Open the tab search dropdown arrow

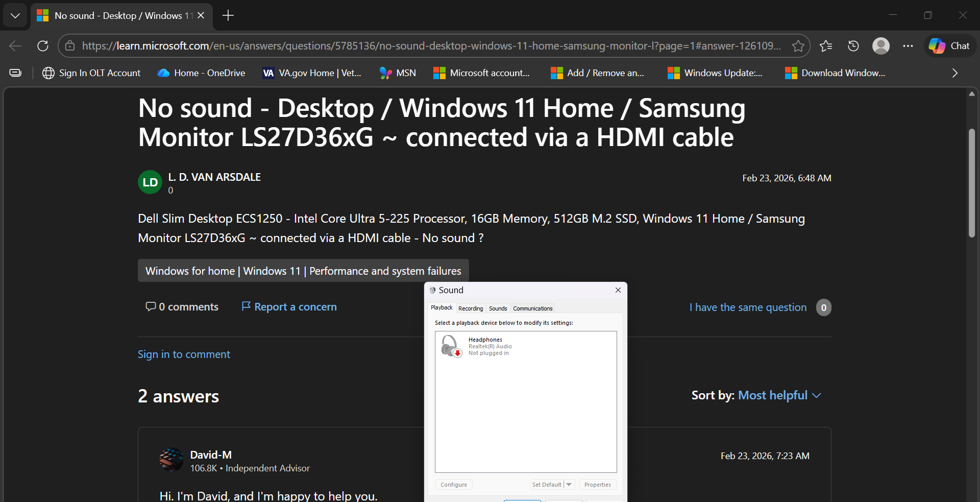click(x=15, y=16)
